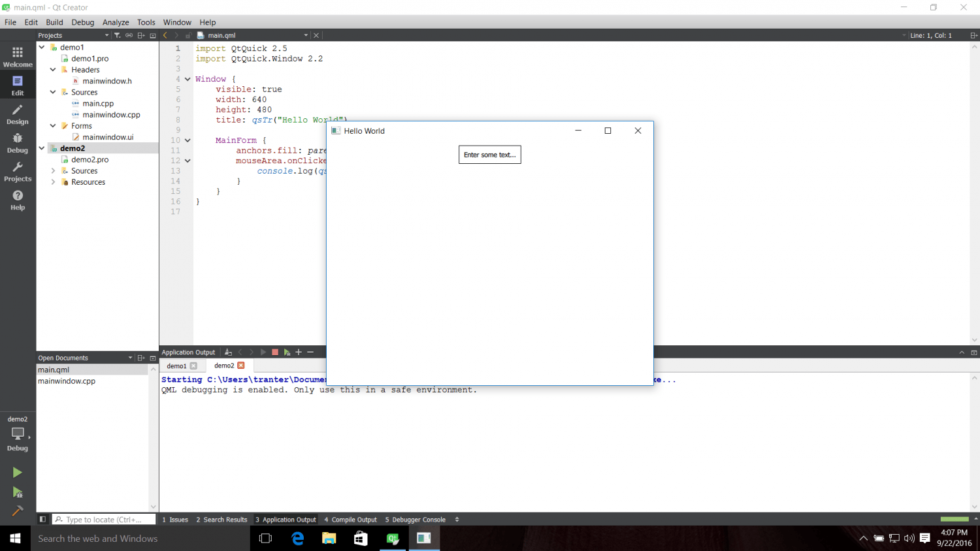
Task: Collapse the Window block at line 4
Action: (187, 78)
